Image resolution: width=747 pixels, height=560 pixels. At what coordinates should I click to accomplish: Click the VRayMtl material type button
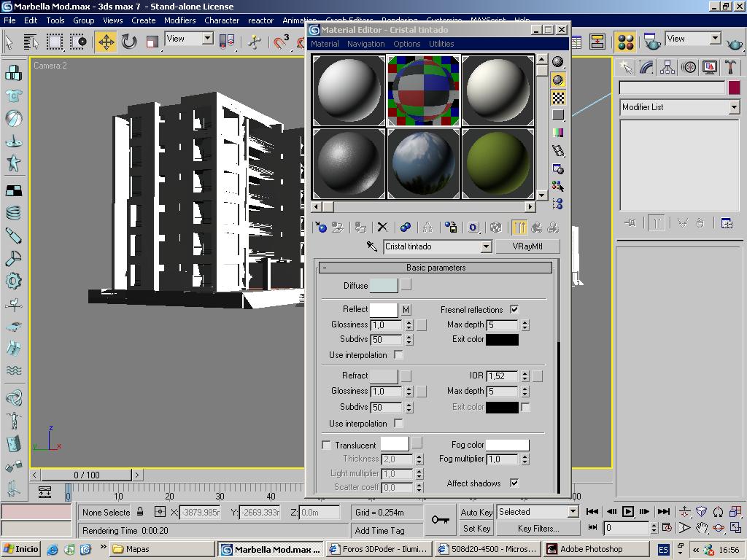coord(527,246)
